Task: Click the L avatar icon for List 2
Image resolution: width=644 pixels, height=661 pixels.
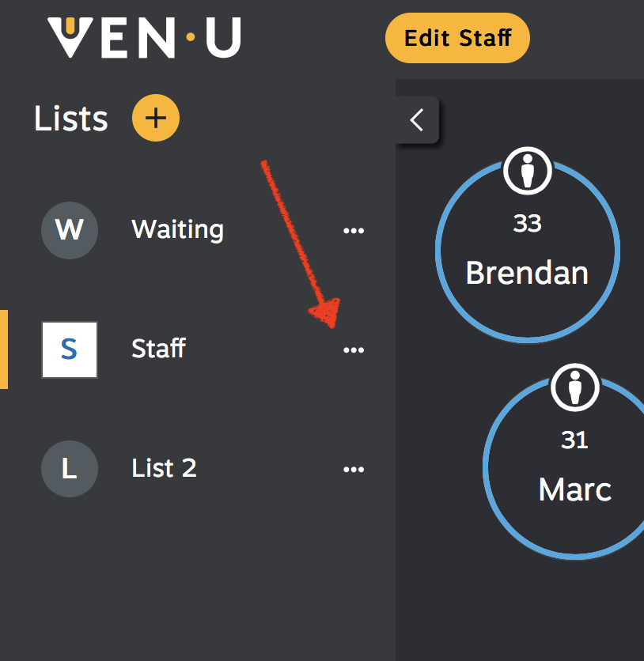Action: [70, 469]
